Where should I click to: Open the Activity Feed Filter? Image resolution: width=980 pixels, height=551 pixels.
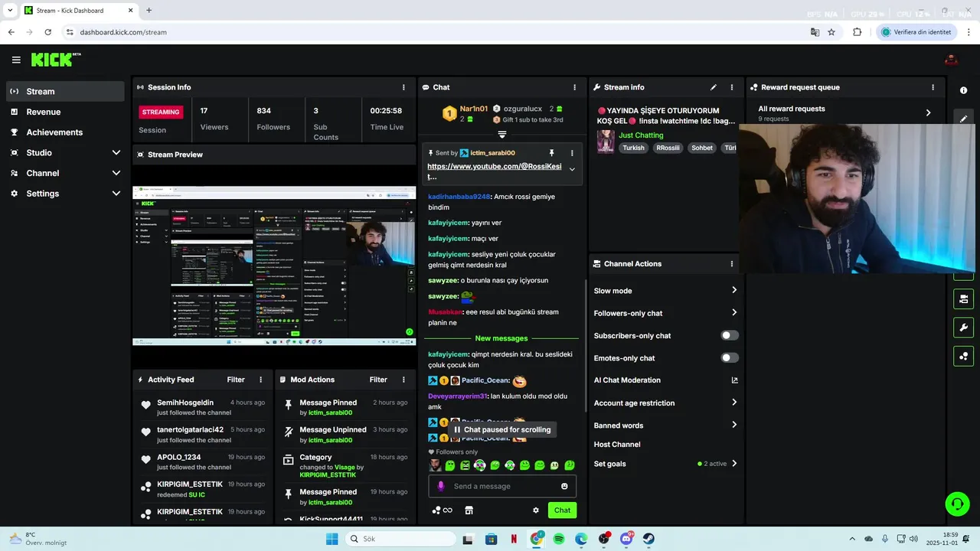coord(236,380)
